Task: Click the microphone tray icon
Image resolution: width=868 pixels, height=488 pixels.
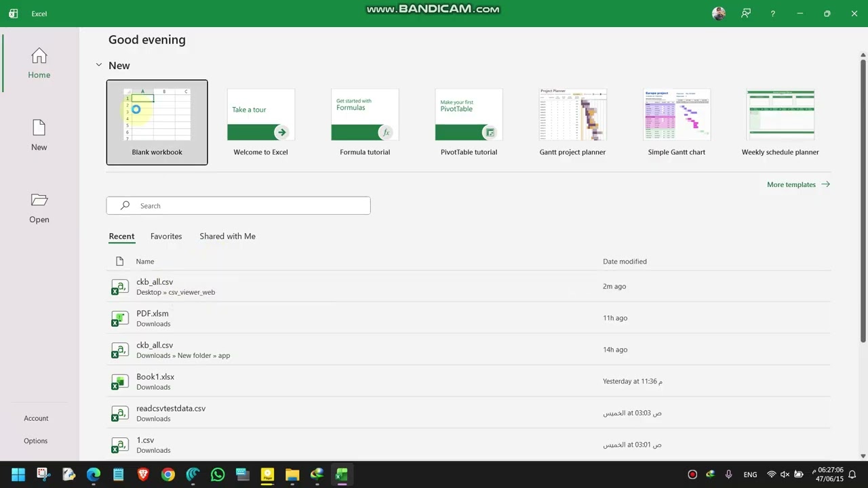Action: coord(729,474)
